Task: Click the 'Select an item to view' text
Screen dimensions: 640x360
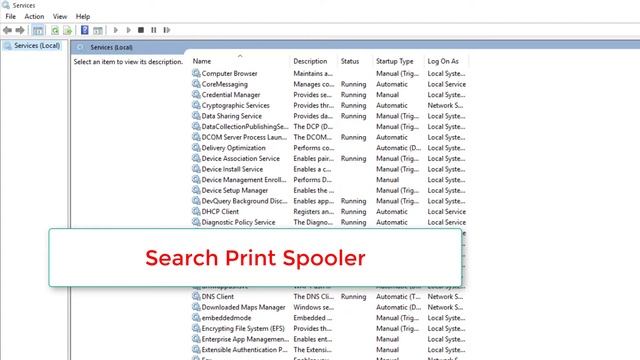Action: [128, 62]
